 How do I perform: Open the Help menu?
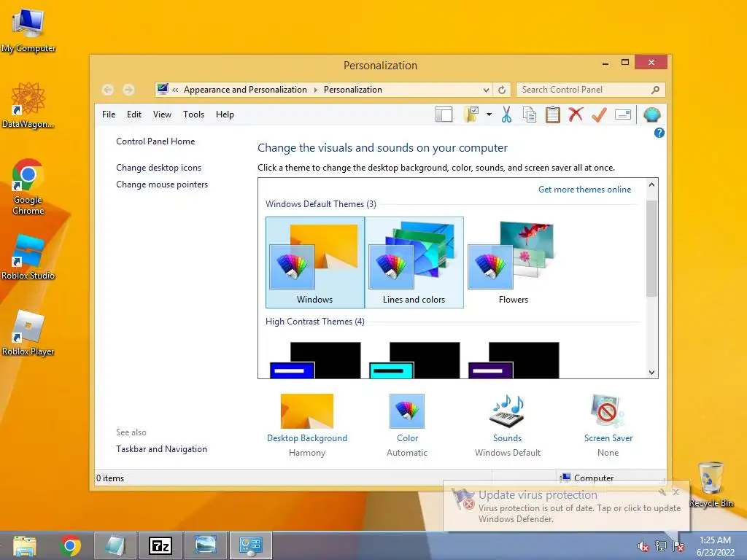point(225,114)
